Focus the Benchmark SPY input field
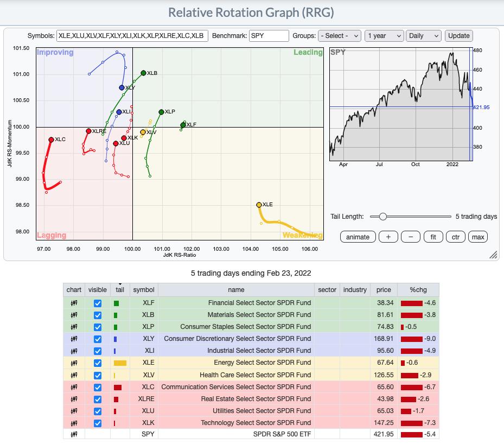Screen dimensions: 504x444 tap(269, 36)
